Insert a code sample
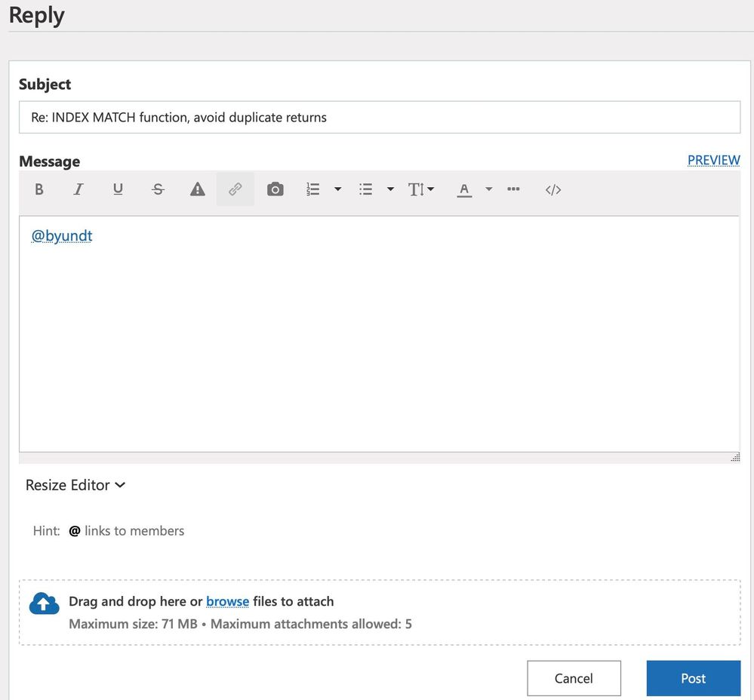Screen dimensions: 754x700 coord(553,190)
